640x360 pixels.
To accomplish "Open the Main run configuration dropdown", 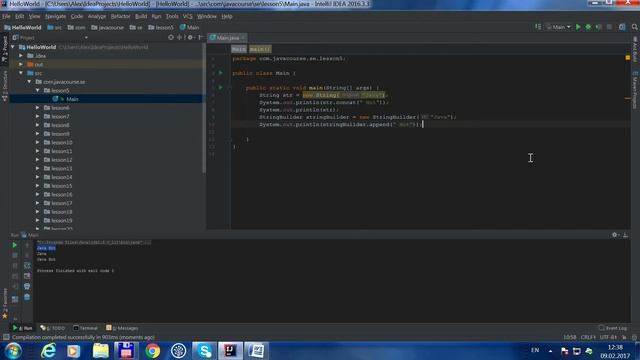I will (x=558, y=27).
